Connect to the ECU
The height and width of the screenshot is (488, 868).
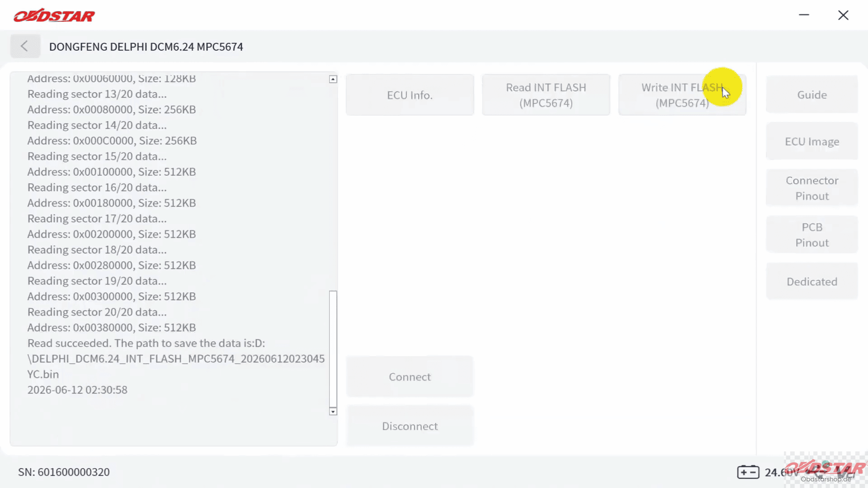click(x=410, y=376)
